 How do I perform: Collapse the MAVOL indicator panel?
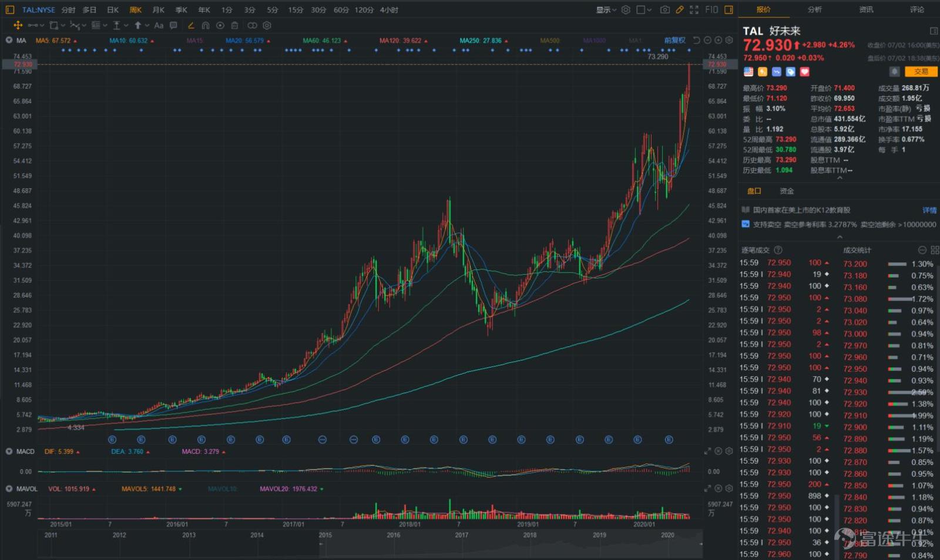click(x=9, y=488)
